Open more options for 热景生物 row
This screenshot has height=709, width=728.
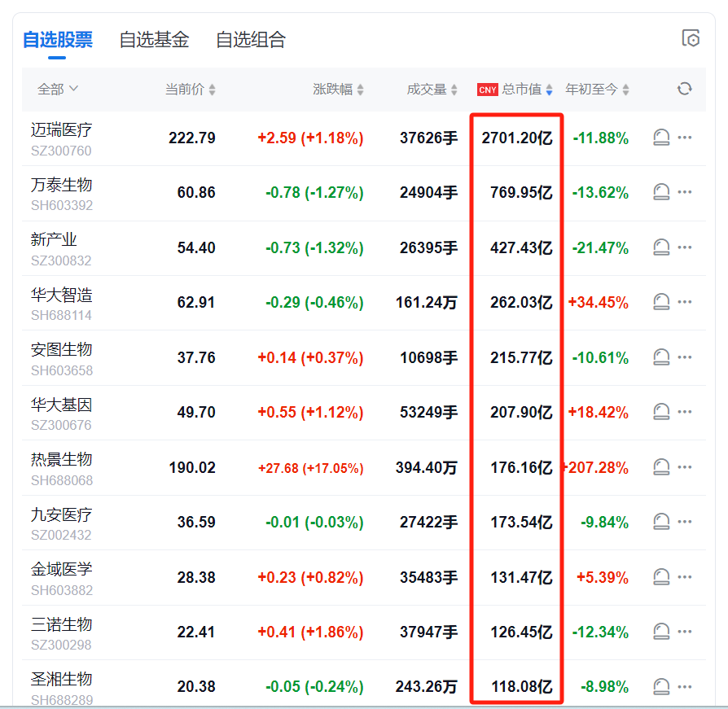(685, 467)
